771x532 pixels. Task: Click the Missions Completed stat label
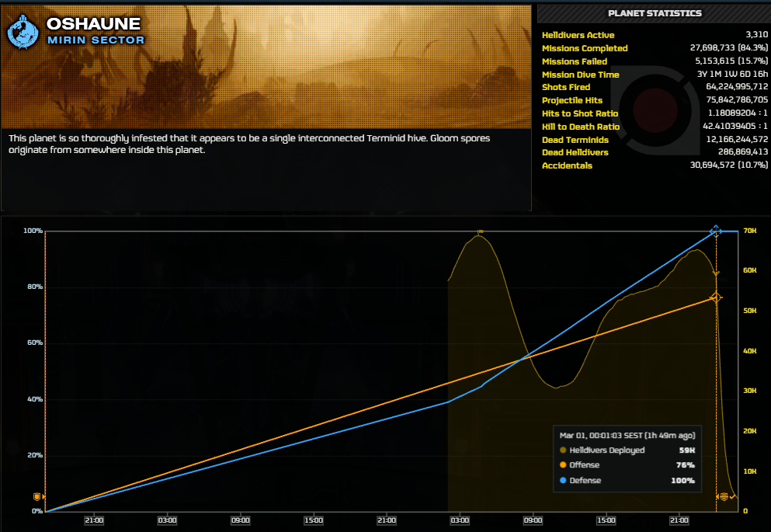(585, 48)
